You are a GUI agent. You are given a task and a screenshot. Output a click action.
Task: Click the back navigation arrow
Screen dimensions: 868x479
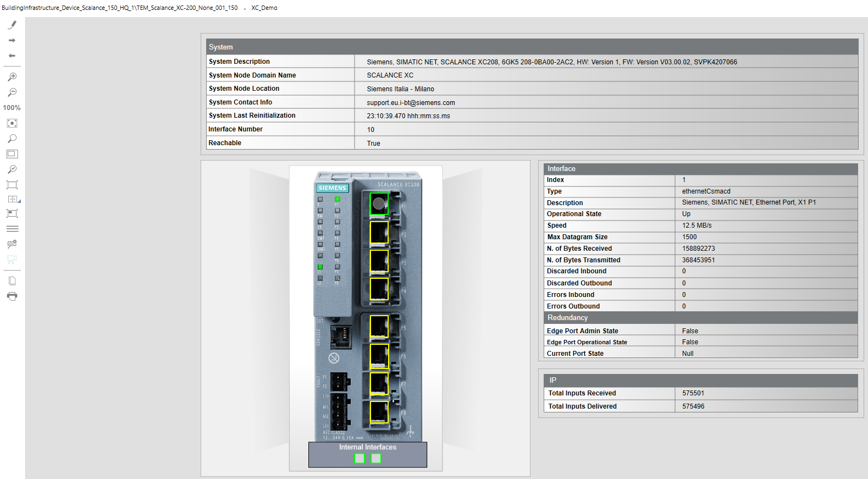click(x=12, y=56)
